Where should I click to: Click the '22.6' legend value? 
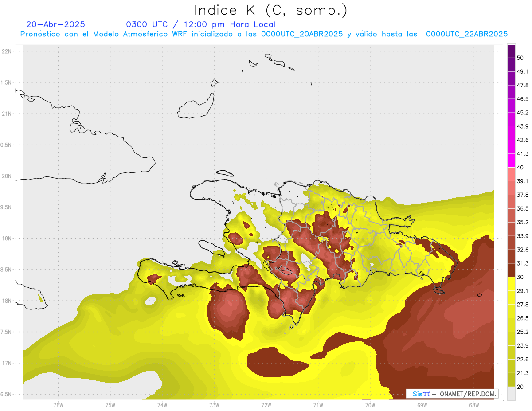[523, 359]
